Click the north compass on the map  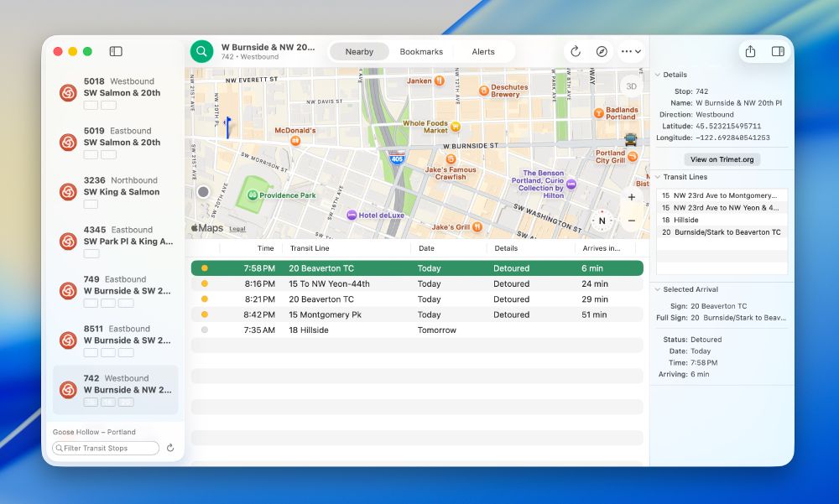pyautogui.click(x=602, y=221)
